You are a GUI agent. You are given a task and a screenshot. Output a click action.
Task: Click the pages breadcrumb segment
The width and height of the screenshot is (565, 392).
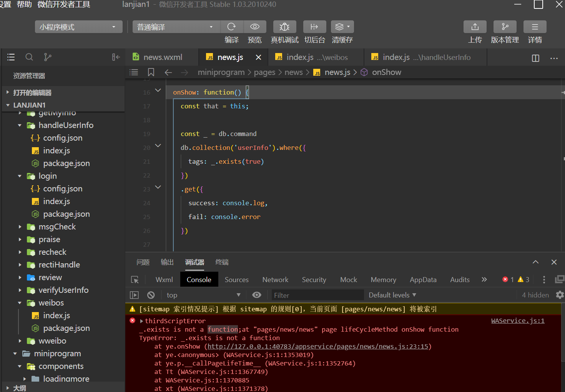pyautogui.click(x=264, y=72)
